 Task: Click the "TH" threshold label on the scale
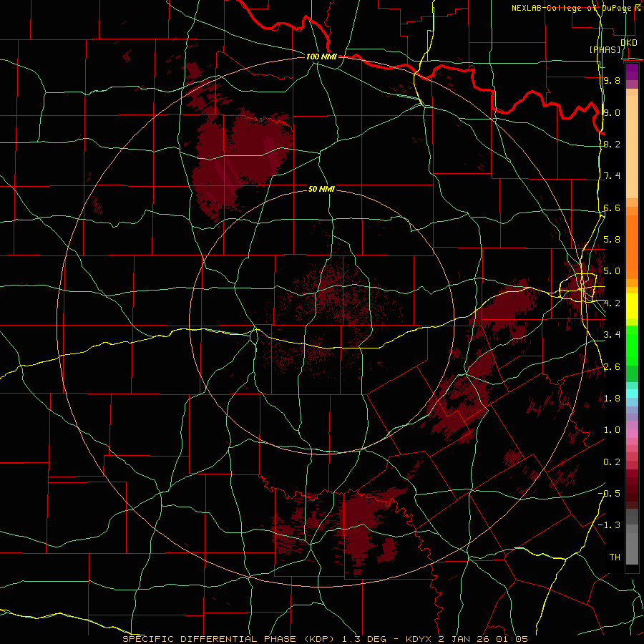(x=615, y=557)
